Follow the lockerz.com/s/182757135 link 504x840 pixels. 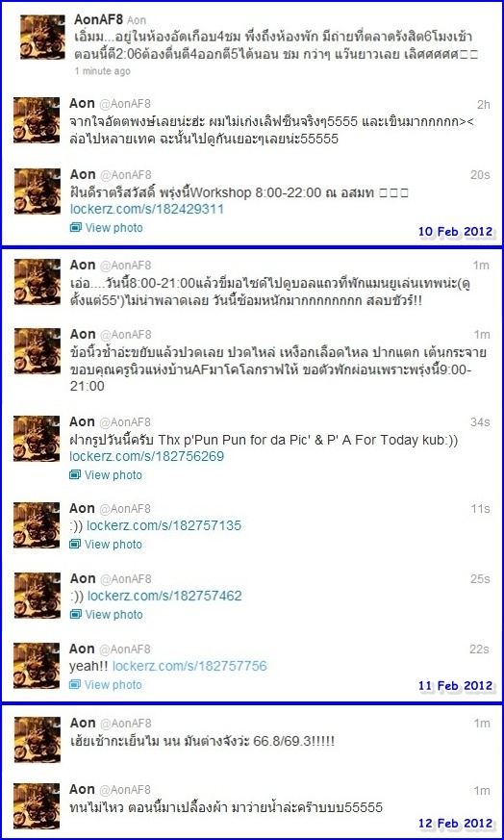(x=164, y=525)
